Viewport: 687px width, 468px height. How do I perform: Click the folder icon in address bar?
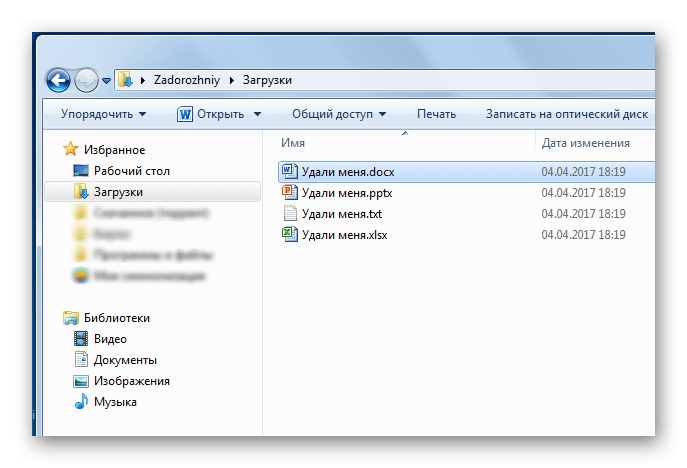pos(125,80)
